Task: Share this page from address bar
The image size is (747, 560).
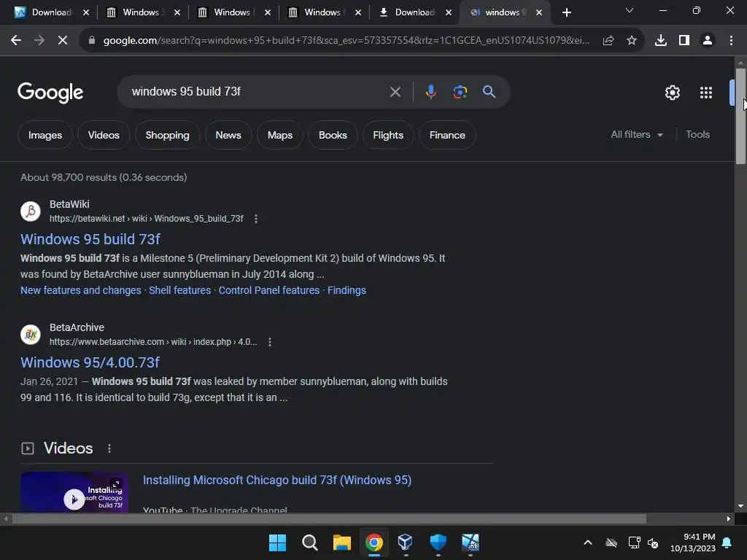Action: coord(608,41)
